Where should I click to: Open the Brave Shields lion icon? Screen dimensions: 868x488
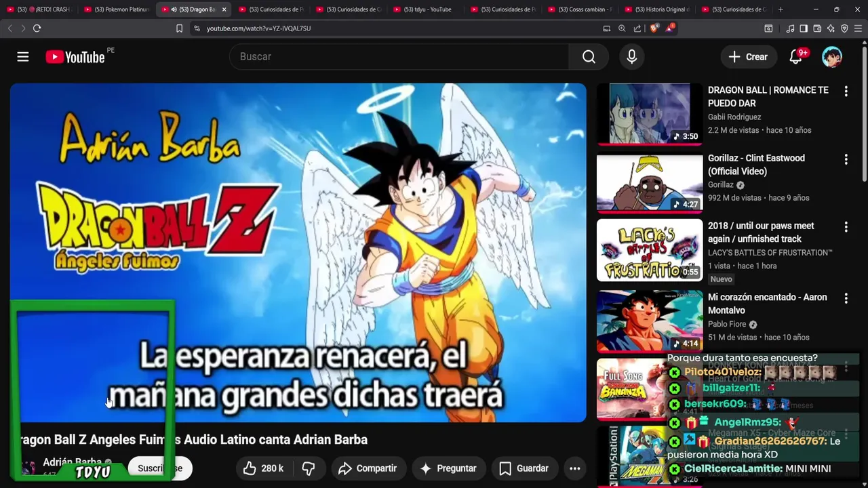(654, 28)
